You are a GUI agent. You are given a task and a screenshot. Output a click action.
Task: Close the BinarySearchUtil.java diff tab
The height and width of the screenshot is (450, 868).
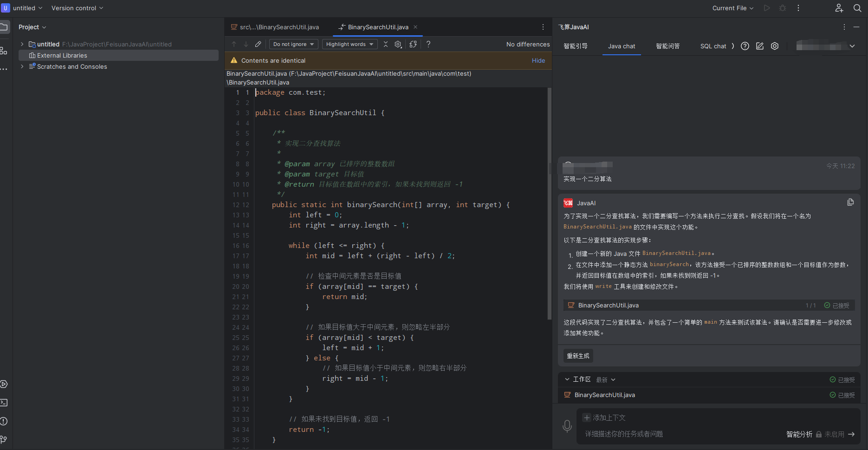(x=415, y=27)
